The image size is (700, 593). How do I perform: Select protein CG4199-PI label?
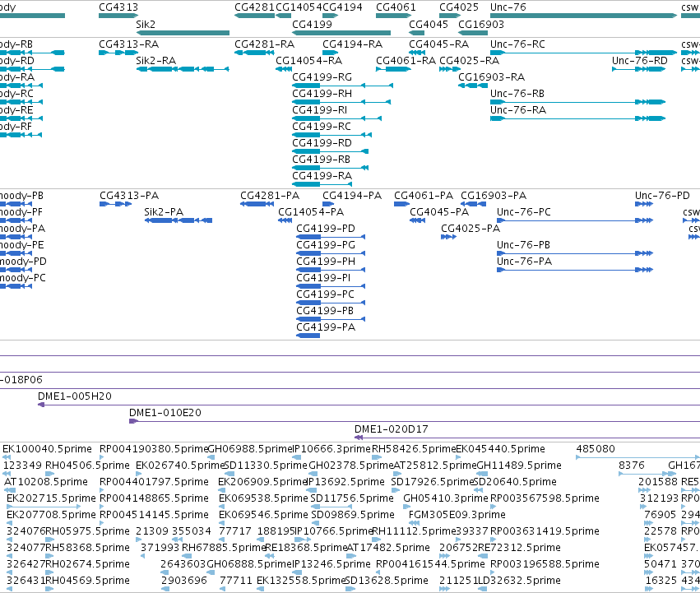click(323, 278)
